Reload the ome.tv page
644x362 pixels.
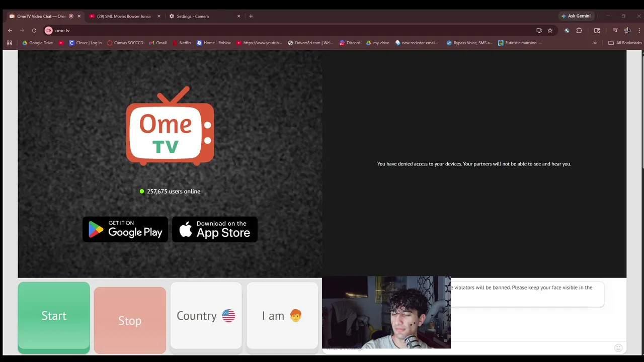click(34, 31)
